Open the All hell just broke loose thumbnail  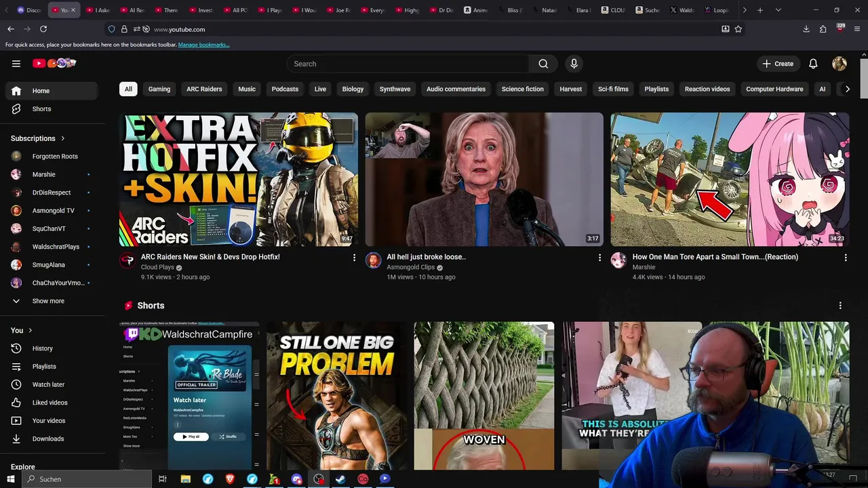pyautogui.click(x=484, y=179)
